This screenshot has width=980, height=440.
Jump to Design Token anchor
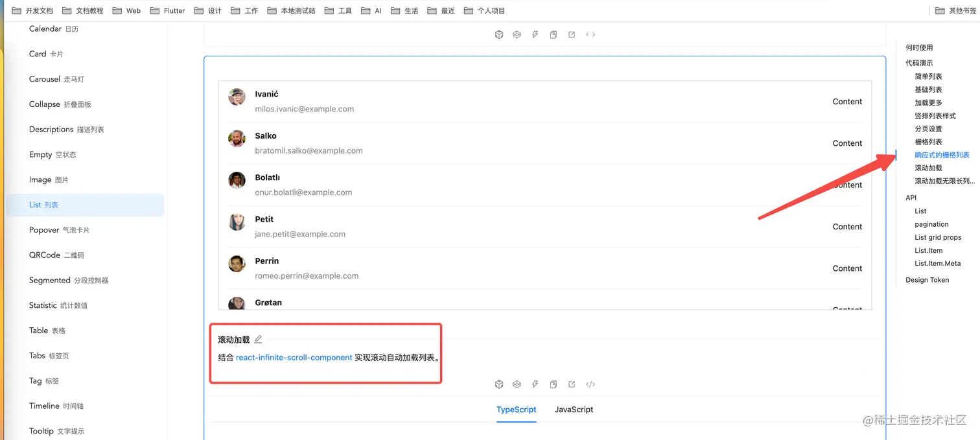(x=927, y=280)
